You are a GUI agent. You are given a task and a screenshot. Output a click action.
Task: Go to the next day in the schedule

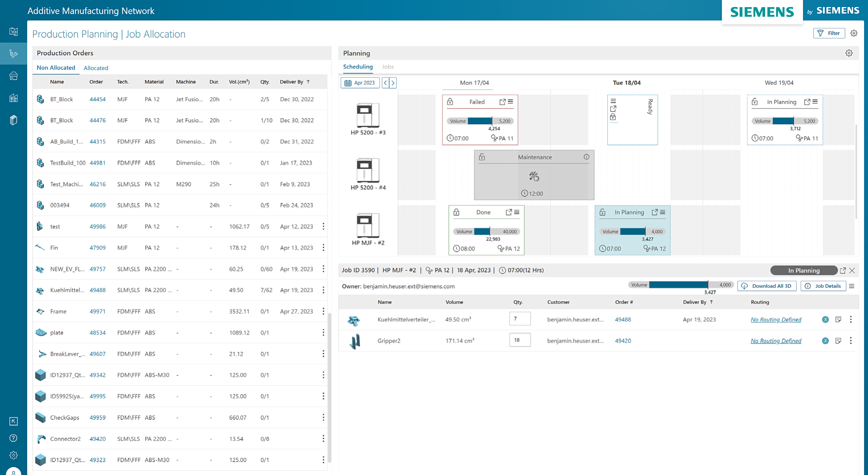[x=393, y=83]
